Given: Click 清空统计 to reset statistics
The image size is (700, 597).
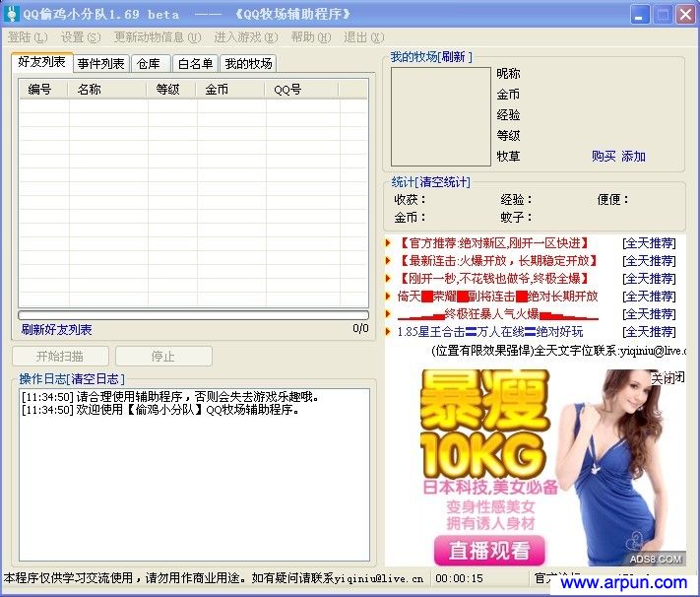Looking at the screenshot, I should click(444, 182).
